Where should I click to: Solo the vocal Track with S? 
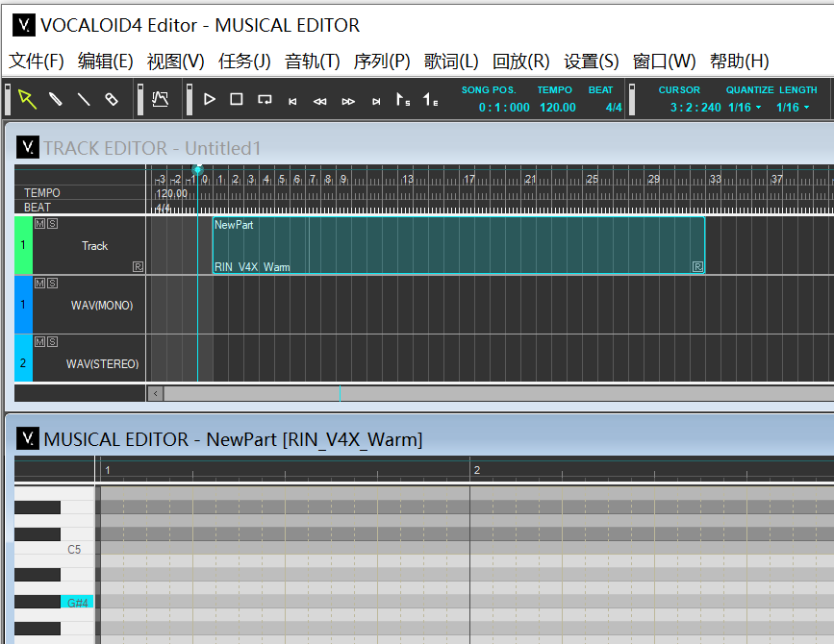point(52,224)
